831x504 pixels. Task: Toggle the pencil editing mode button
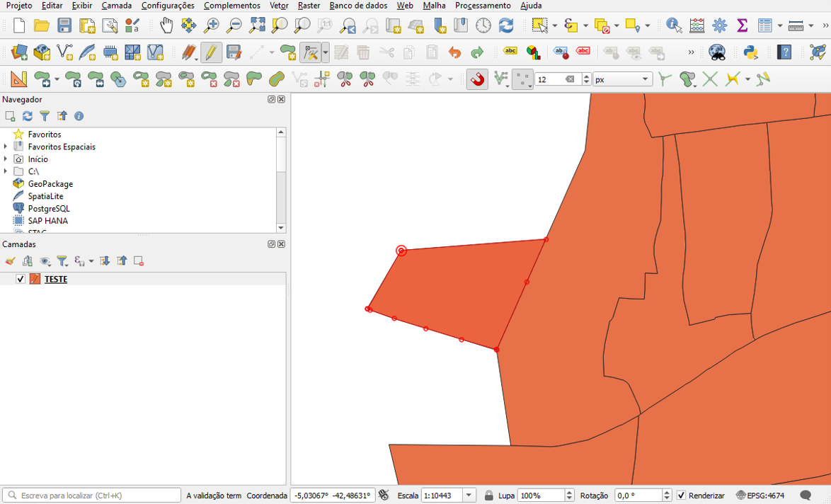[211, 52]
